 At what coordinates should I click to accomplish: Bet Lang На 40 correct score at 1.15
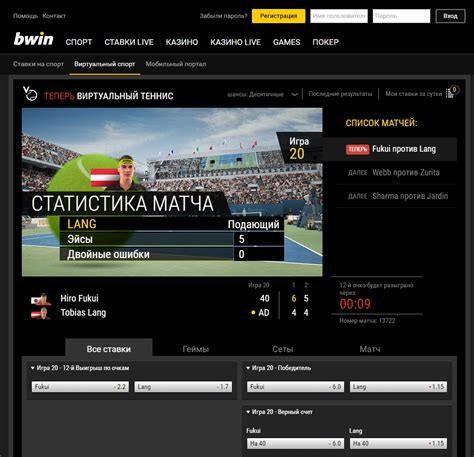coord(399,443)
